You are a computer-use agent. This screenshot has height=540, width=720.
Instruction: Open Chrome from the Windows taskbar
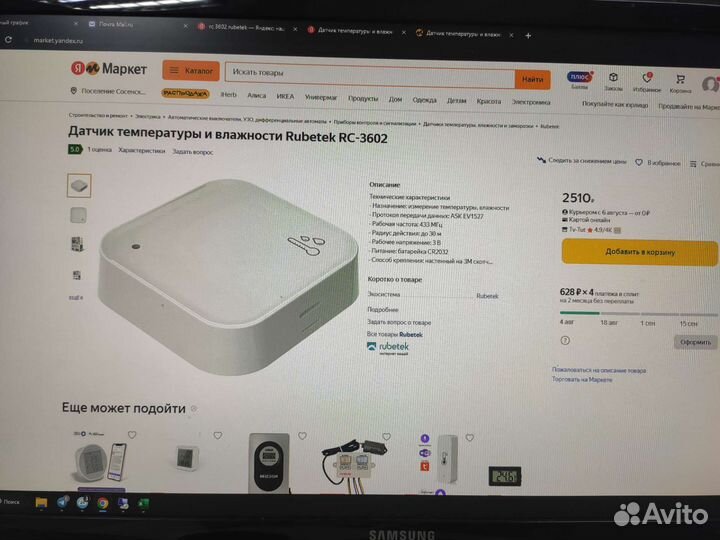pyautogui.click(x=102, y=503)
